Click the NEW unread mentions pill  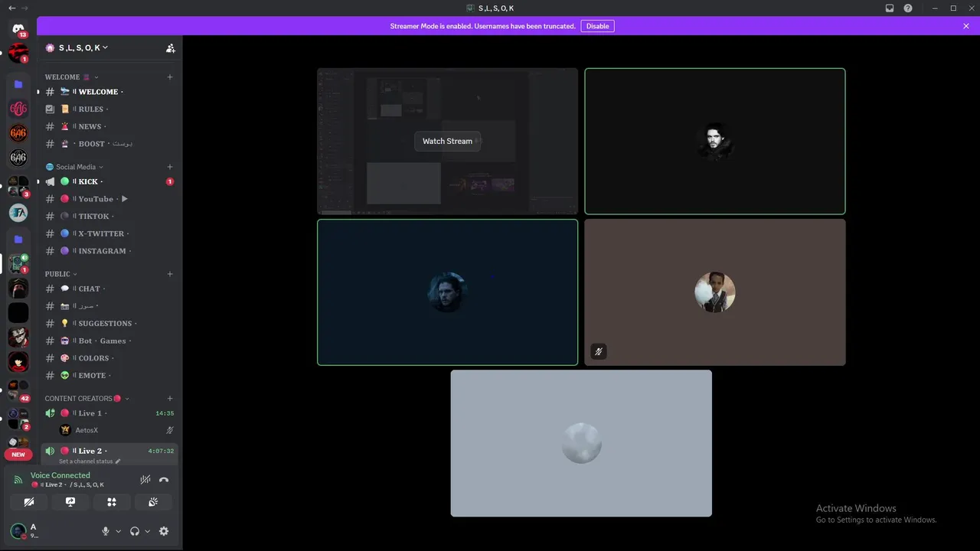pos(18,455)
